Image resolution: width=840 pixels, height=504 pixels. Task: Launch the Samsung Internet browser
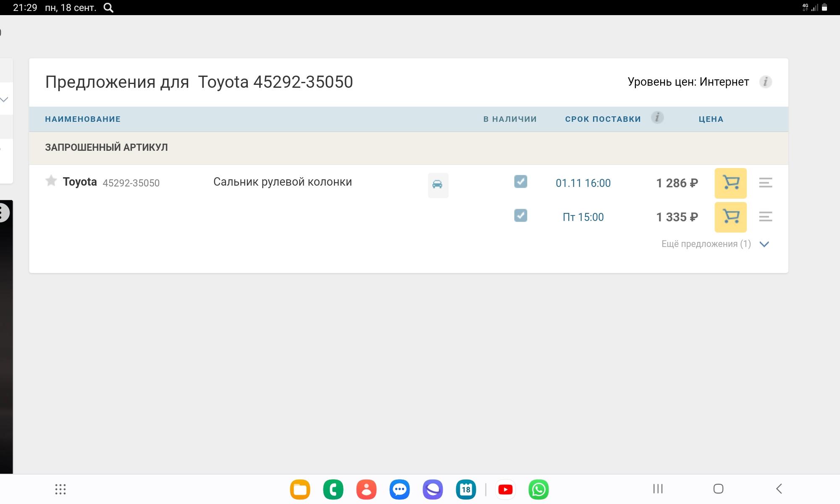[x=433, y=489]
